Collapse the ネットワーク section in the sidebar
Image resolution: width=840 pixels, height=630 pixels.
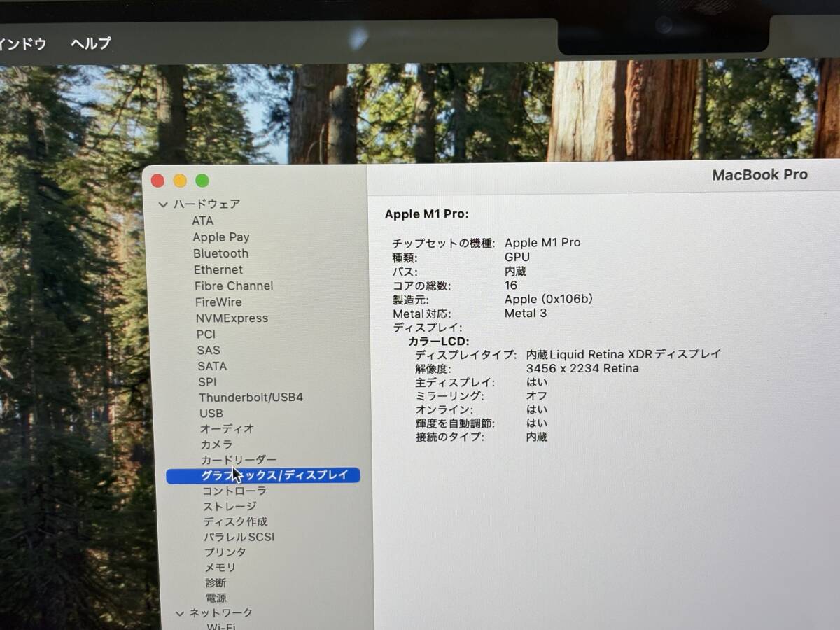coord(180,613)
